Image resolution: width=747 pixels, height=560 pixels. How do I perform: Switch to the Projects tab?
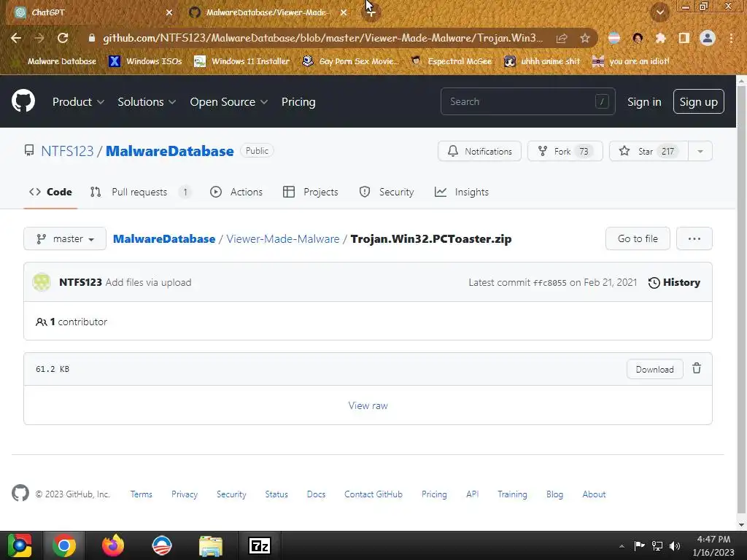pyautogui.click(x=310, y=192)
